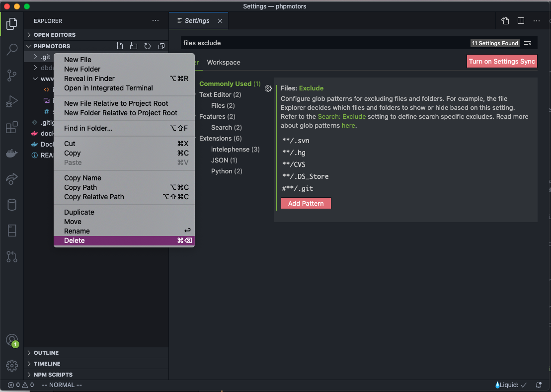Image resolution: width=551 pixels, height=392 pixels.
Task: Open the Search view in activity bar
Action: click(11, 50)
